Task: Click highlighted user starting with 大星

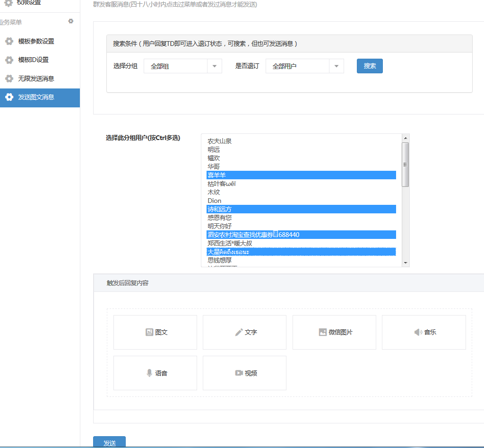Action: [301, 252]
